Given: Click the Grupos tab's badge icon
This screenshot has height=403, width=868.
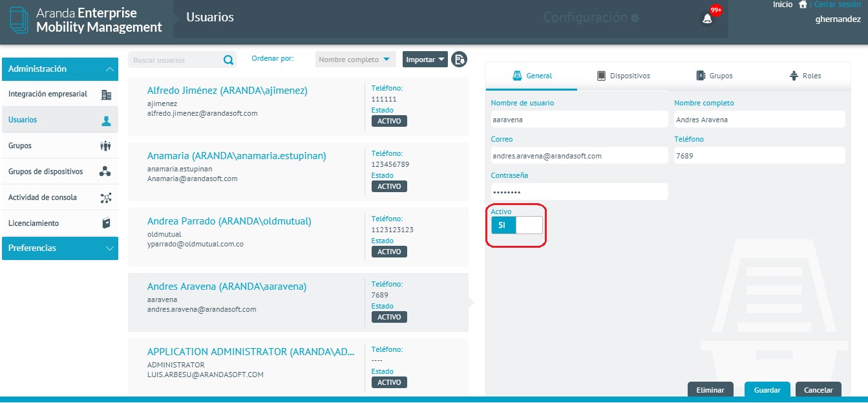Looking at the screenshot, I should click(701, 76).
